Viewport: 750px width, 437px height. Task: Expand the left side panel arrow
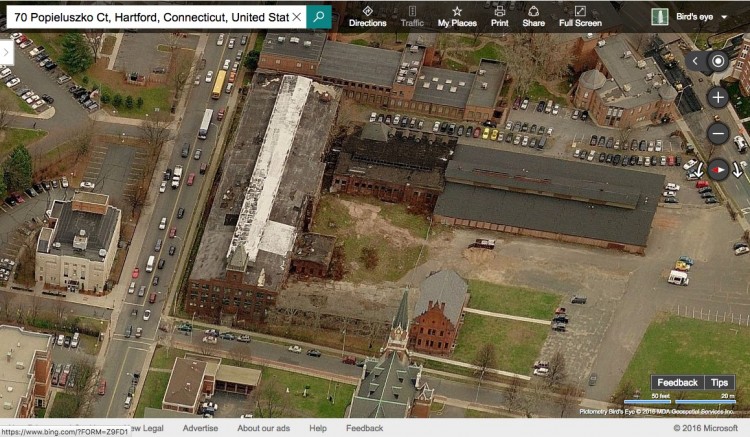(7, 51)
